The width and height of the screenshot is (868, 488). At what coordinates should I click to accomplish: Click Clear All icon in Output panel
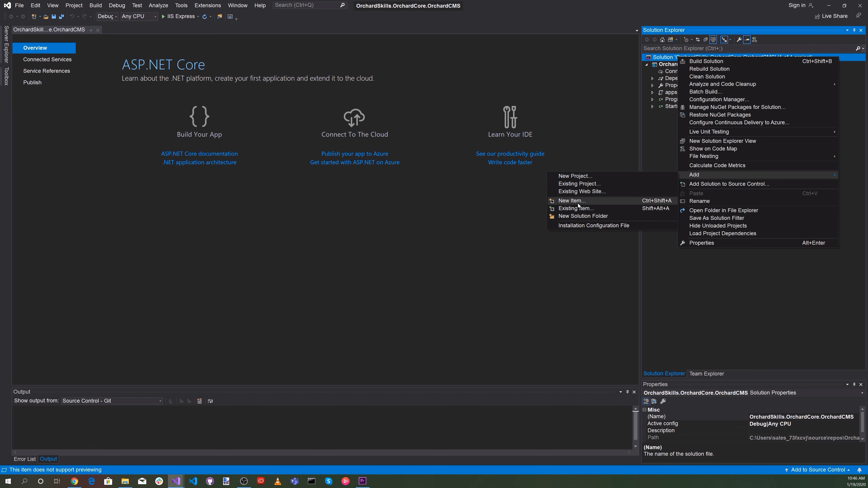(x=199, y=401)
